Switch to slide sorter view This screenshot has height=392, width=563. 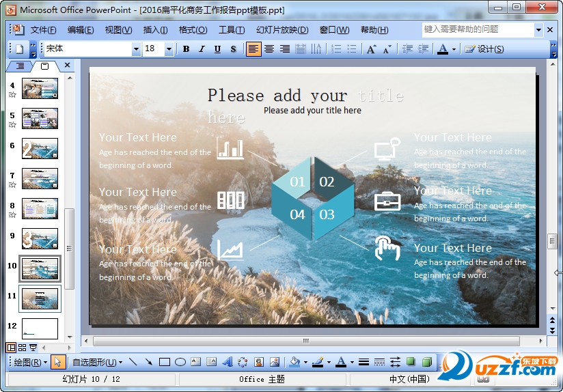pyautogui.click(x=22, y=348)
